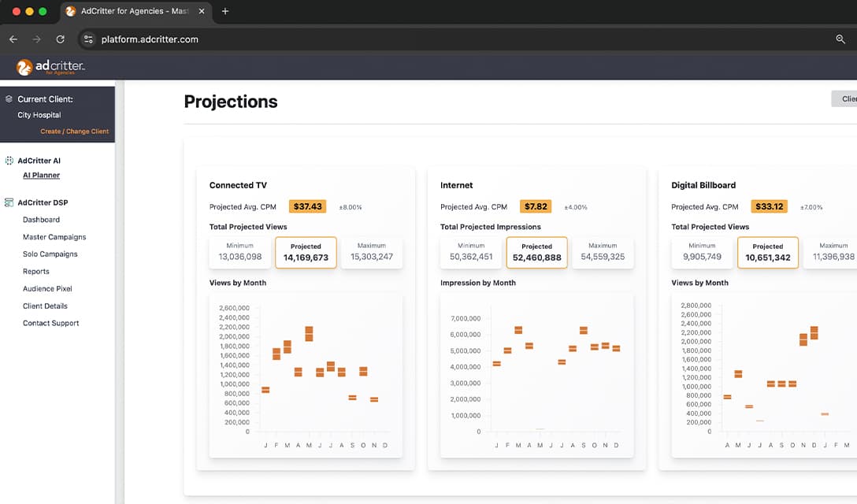The image size is (857, 504).
Task: Select Solo Campaigns menu item
Action: coord(50,254)
